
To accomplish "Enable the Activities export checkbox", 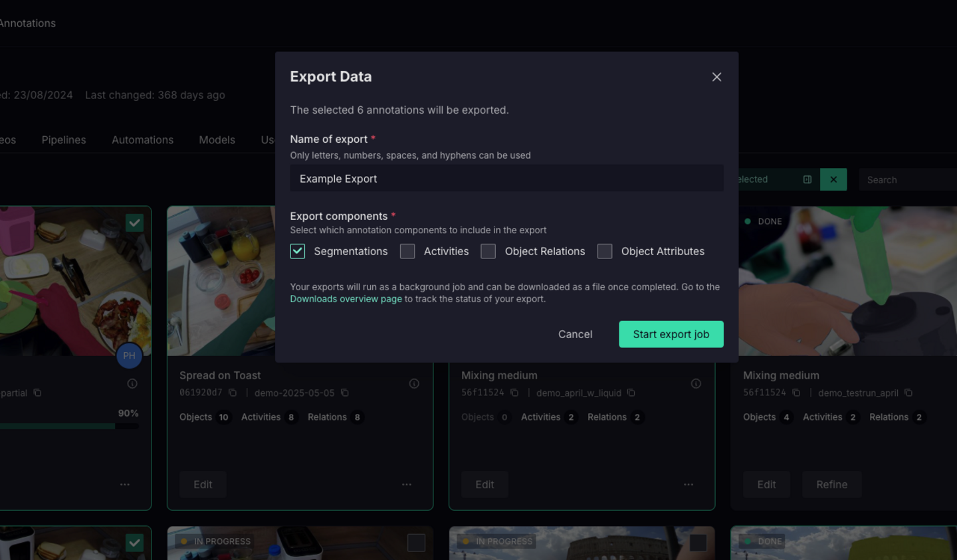I will coord(407,251).
